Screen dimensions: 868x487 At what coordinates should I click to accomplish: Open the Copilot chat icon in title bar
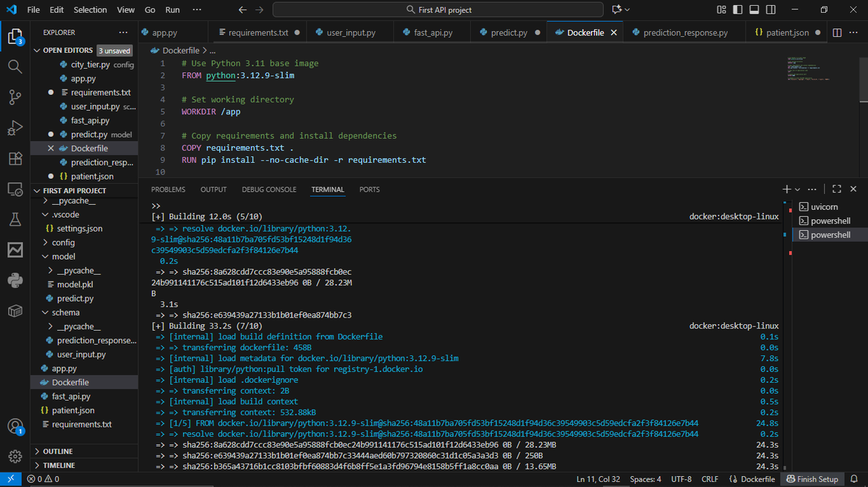(x=617, y=10)
